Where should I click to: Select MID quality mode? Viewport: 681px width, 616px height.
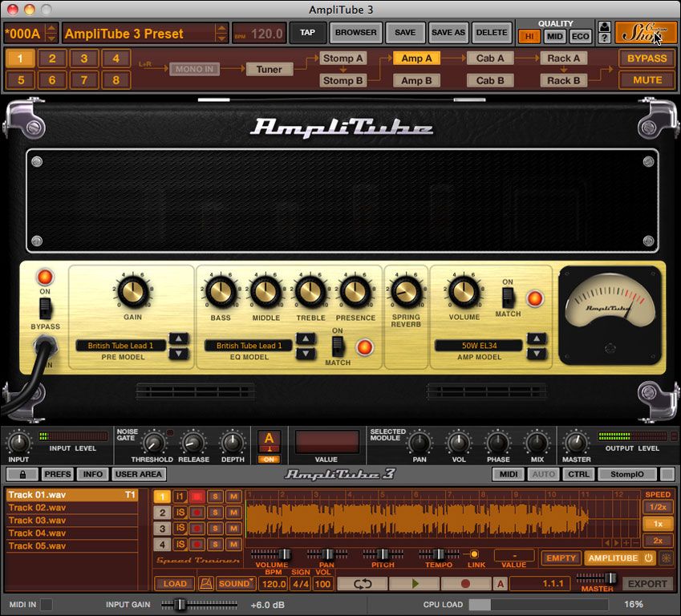pyautogui.click(x=554, y=36)
